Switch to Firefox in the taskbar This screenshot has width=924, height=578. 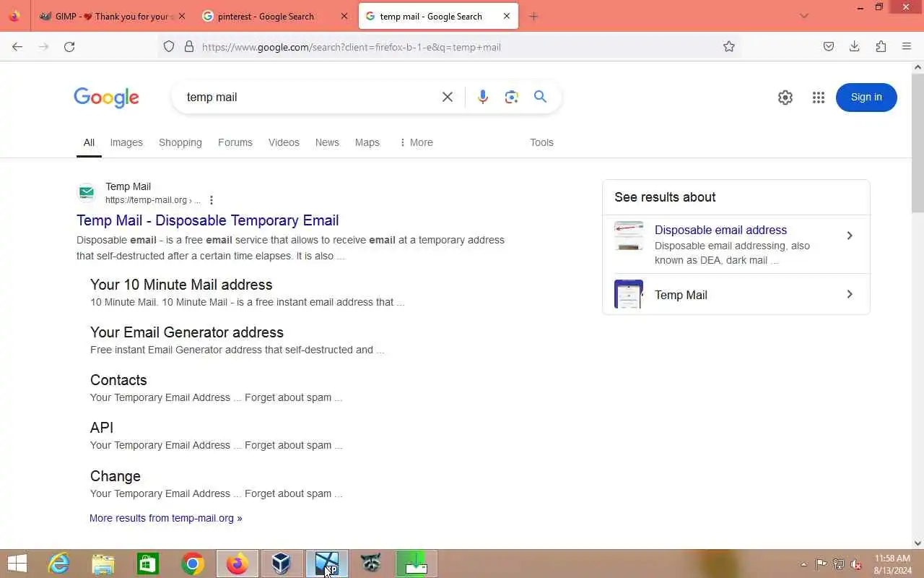(237, 564)
